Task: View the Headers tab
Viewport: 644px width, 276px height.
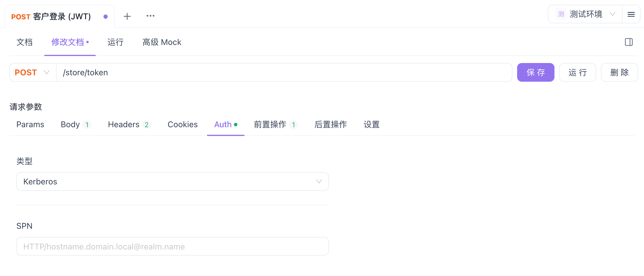Action: point(124,124)
